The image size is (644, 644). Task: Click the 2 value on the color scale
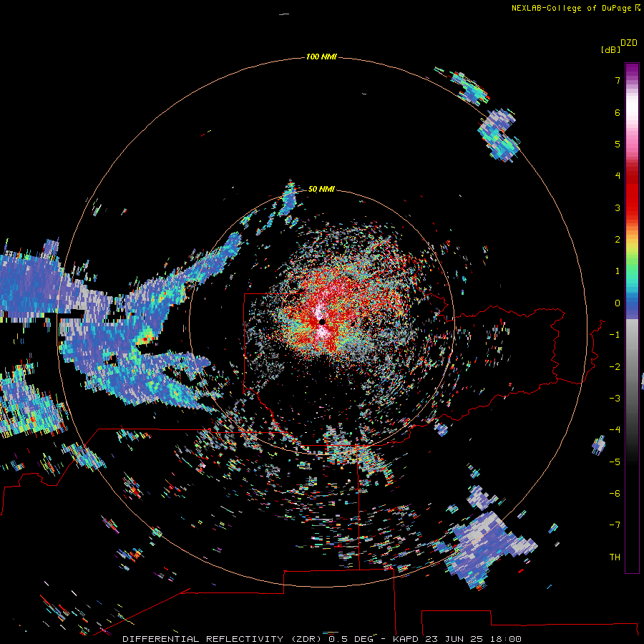pos(618,240)
